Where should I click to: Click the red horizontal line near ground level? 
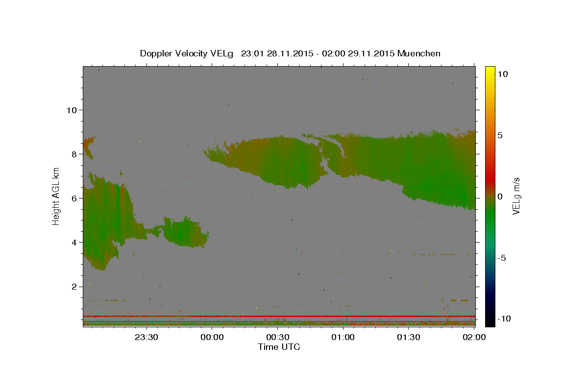pyautogui.click(x=279, y=316)
